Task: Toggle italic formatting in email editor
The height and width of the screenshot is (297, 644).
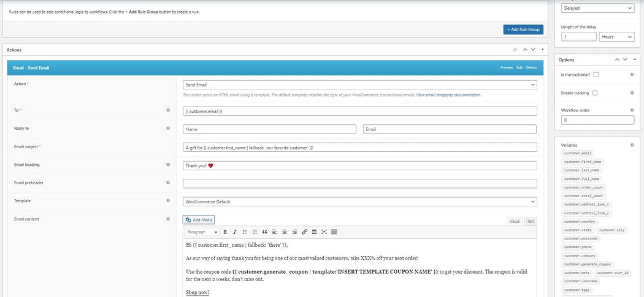Action: click(x=235, y=231)
